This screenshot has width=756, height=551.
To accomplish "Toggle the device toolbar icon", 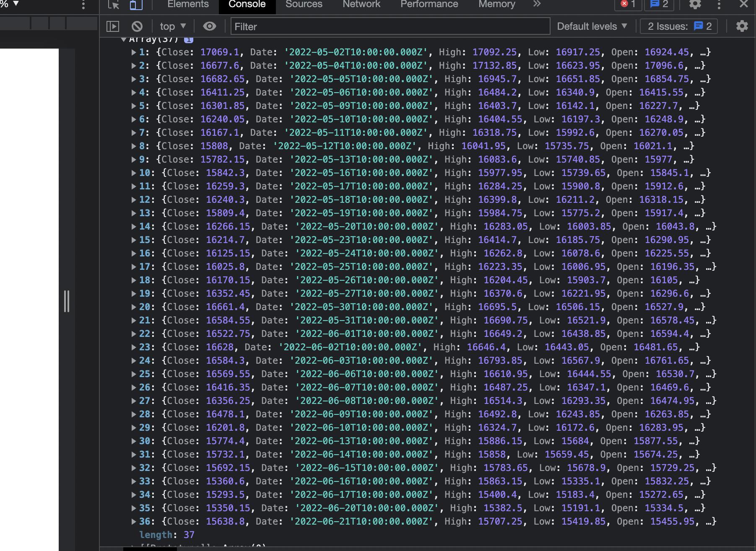I will pyautogui.click(x=136, y=5).
